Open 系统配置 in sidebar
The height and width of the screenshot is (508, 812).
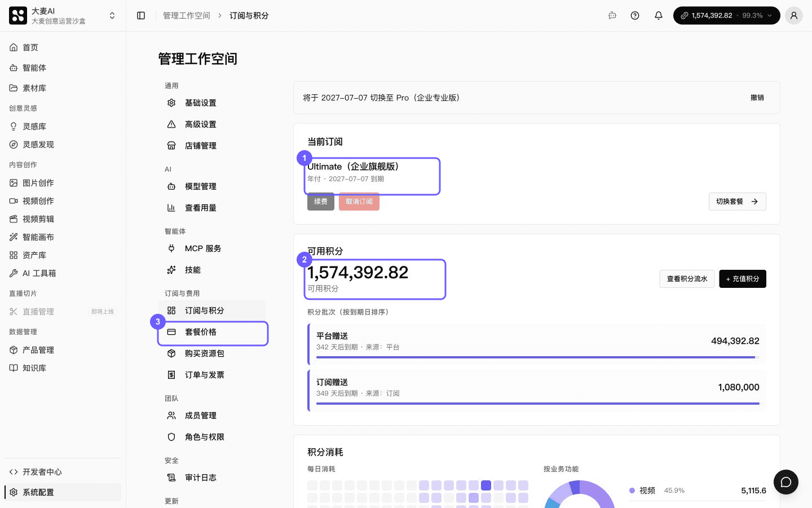(63, 492)
